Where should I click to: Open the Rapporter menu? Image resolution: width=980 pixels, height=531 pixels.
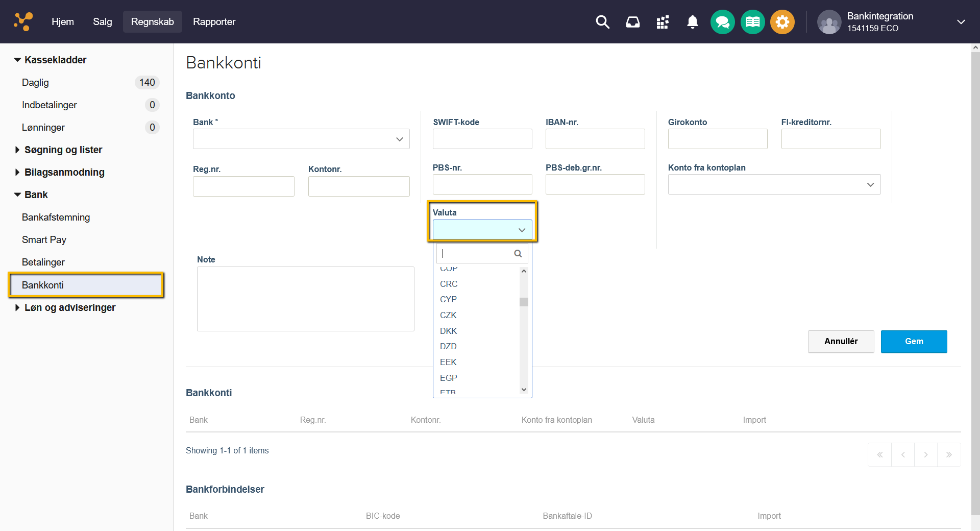pos(214,21)
